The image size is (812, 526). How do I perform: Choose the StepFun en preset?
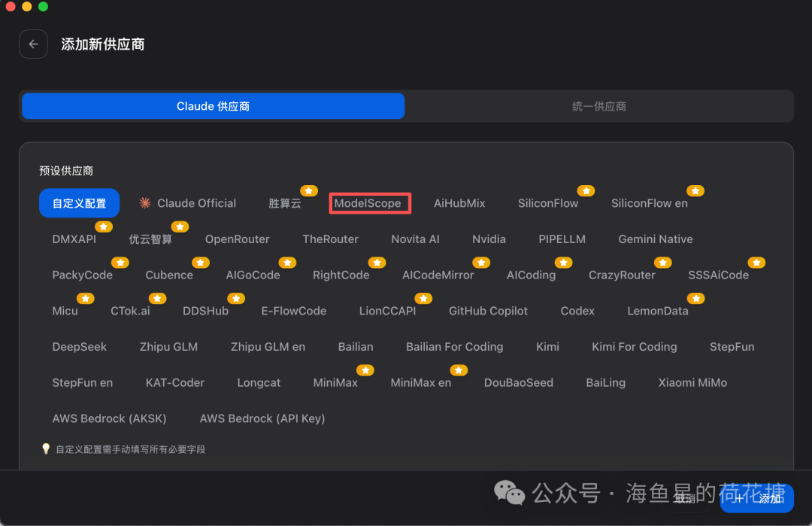83,382
